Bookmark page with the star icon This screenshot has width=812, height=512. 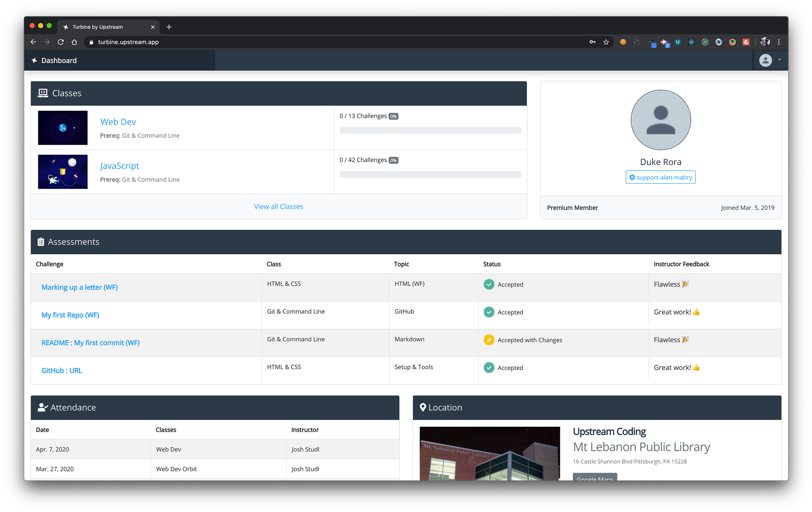point(606,42)
